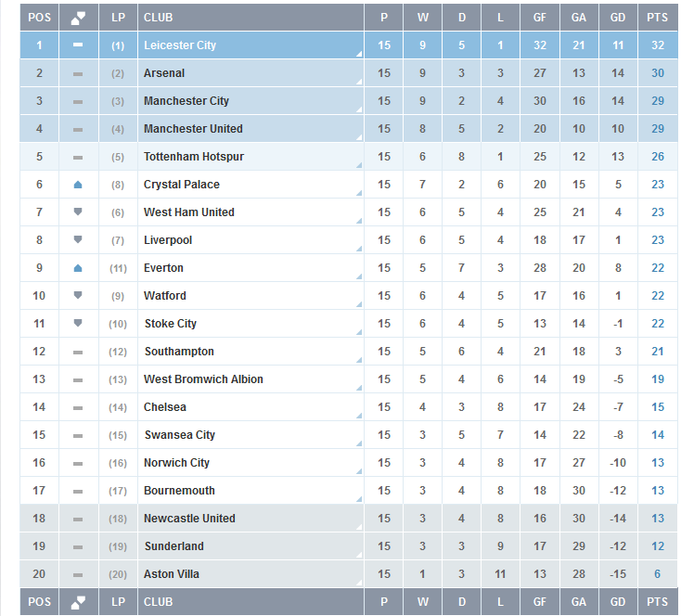This screenshot has height=616, width=694.
Task: Click the movement arrows icon in top header
Action: tap(78, 19)
